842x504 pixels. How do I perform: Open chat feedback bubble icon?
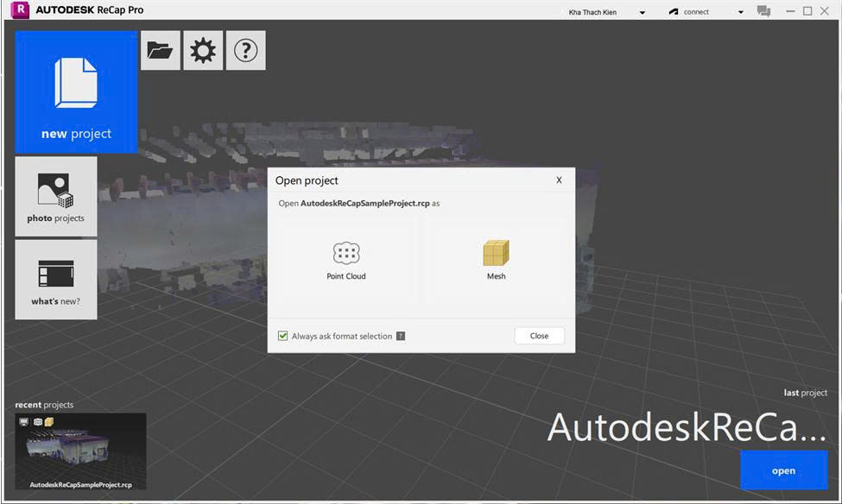click(x=763, y=11)
